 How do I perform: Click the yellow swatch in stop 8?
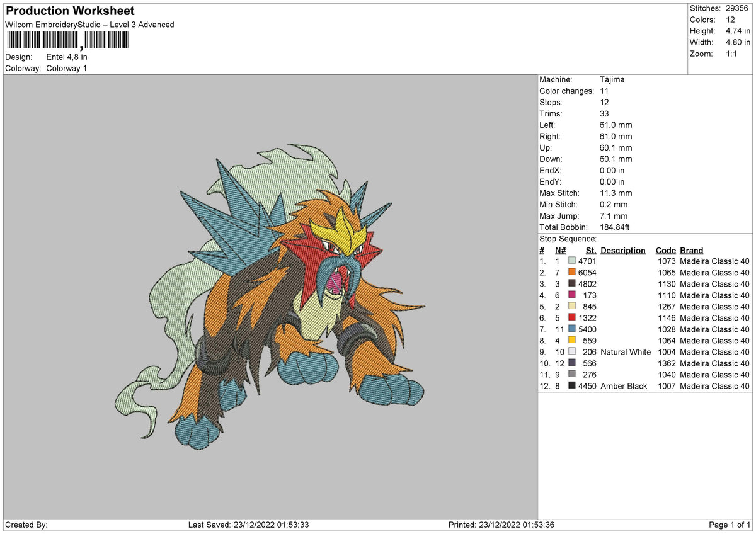pyautogui.click(x=571, y=340)
